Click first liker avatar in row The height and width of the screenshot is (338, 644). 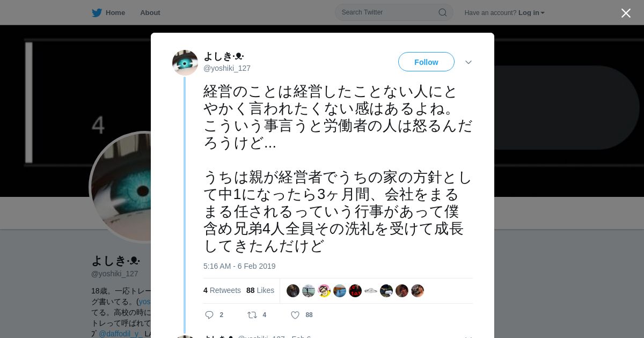(x=293, y=291)
